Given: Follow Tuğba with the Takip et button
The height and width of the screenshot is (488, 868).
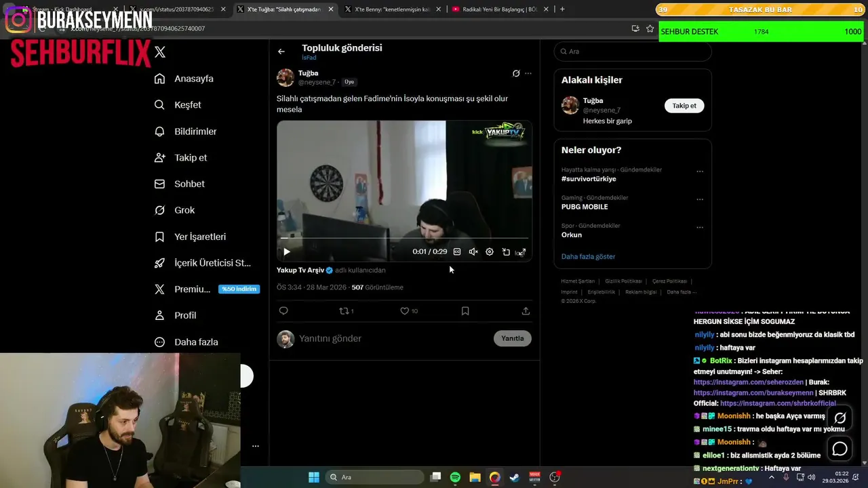Looking at the screenshot, I should click(684, 106).
